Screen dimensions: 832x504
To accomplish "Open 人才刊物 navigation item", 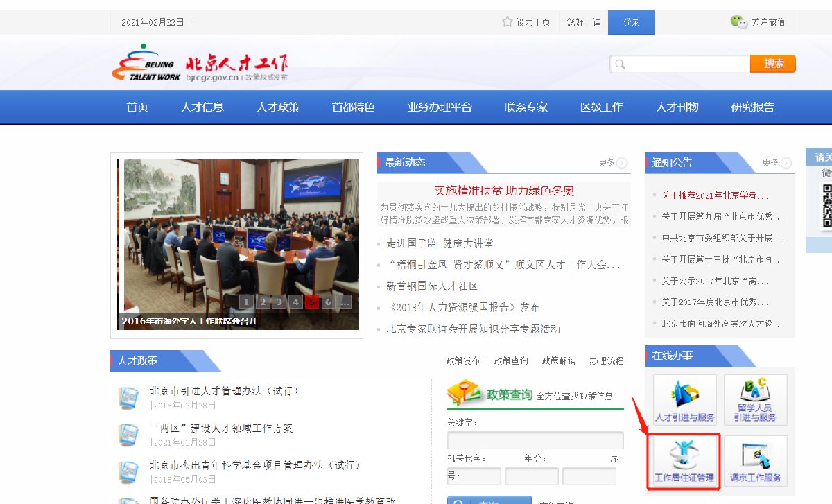I will [677, 107].
